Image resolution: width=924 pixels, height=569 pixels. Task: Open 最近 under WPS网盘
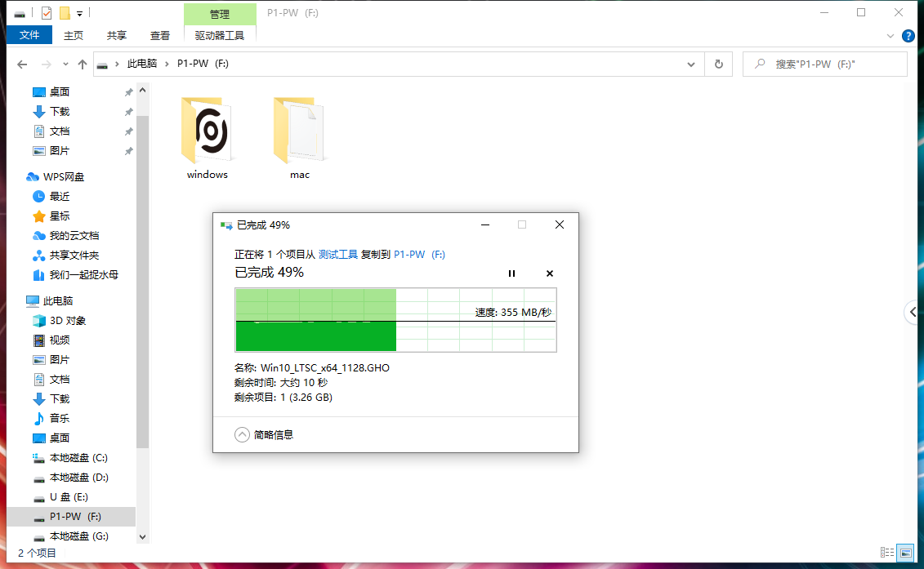coord(60,196)
